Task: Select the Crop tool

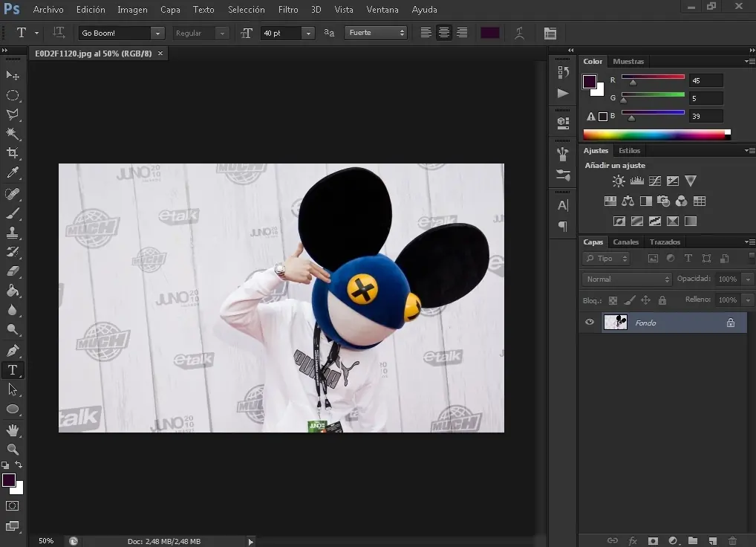Action: pos(13,153)
